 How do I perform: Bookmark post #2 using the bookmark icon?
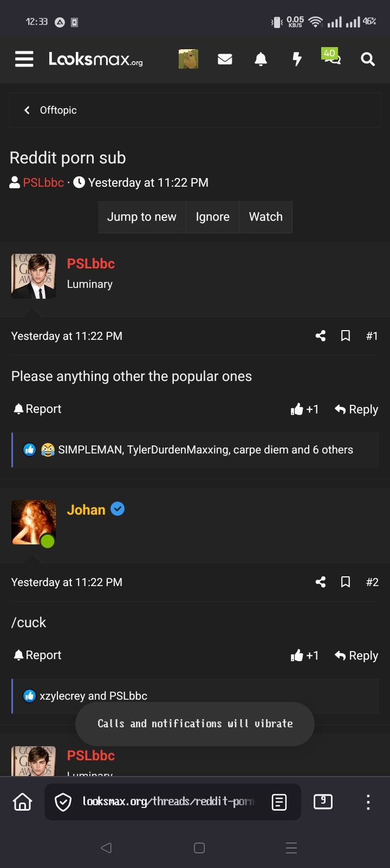point(346,582)
